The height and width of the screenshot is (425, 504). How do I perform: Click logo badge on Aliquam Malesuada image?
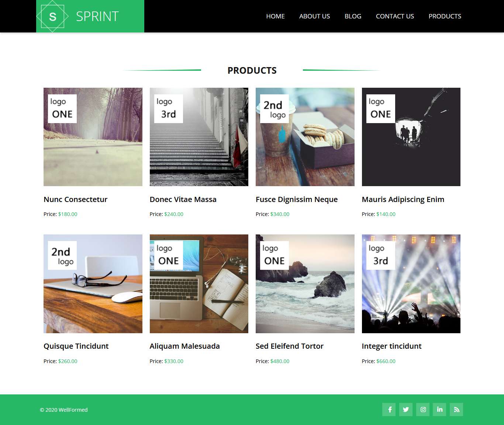click(x=169, y=255)
